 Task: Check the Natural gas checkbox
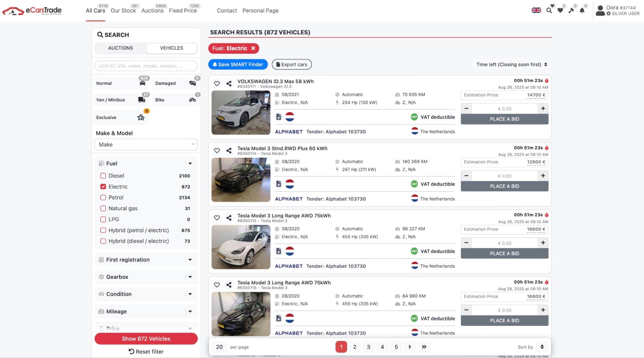(x=103, y=208)
